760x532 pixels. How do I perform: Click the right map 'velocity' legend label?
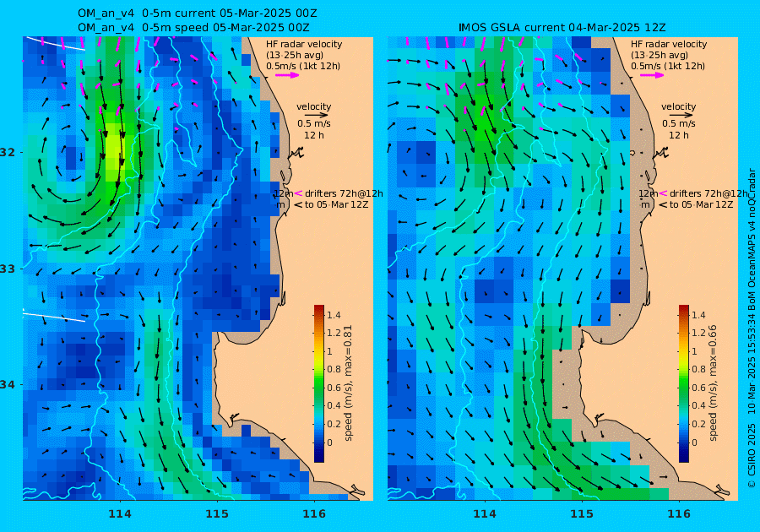pyautogui.click(x=679, y=106)
